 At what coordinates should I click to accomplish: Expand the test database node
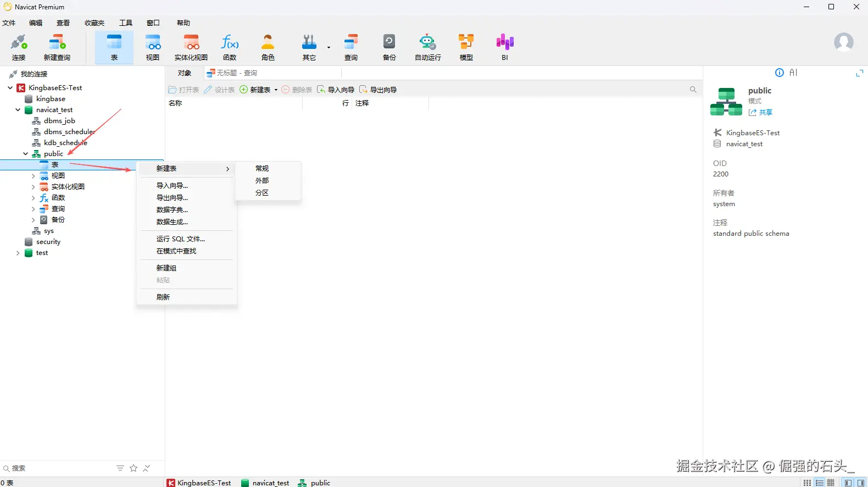[x=18, y=253]
